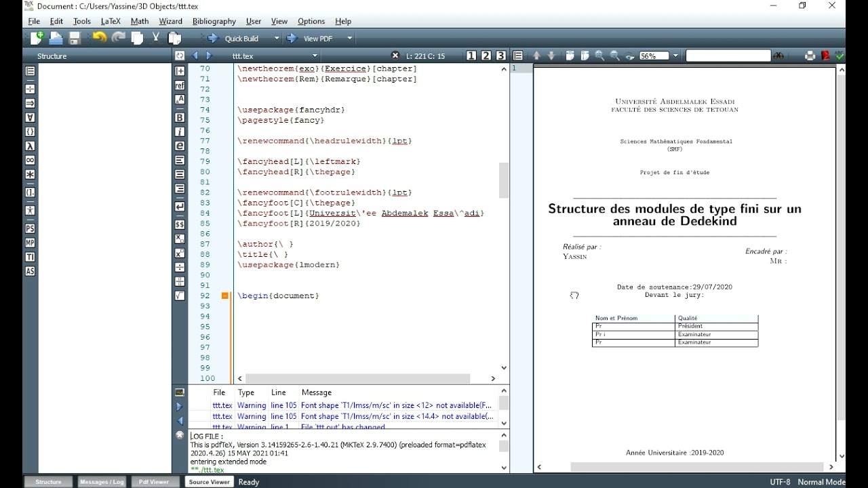Print the PDF document

tap(810, 56)
